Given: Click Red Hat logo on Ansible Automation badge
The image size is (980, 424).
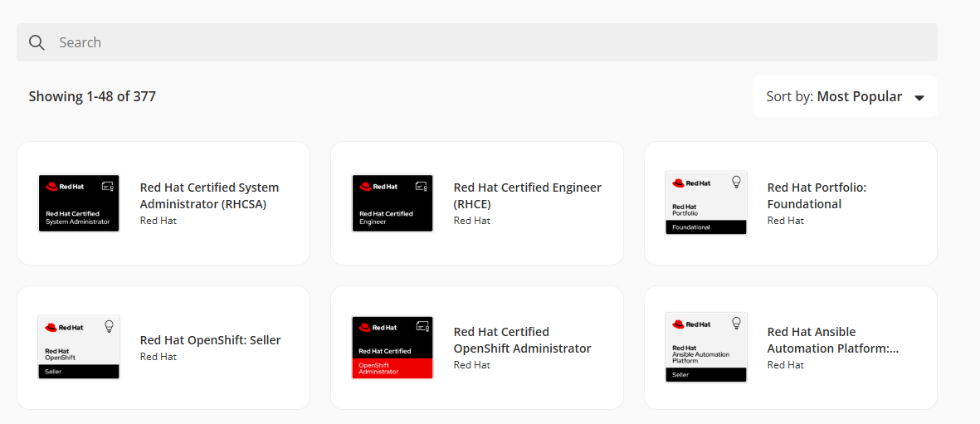Looking at the screenshot, I should tap(692, 324).
